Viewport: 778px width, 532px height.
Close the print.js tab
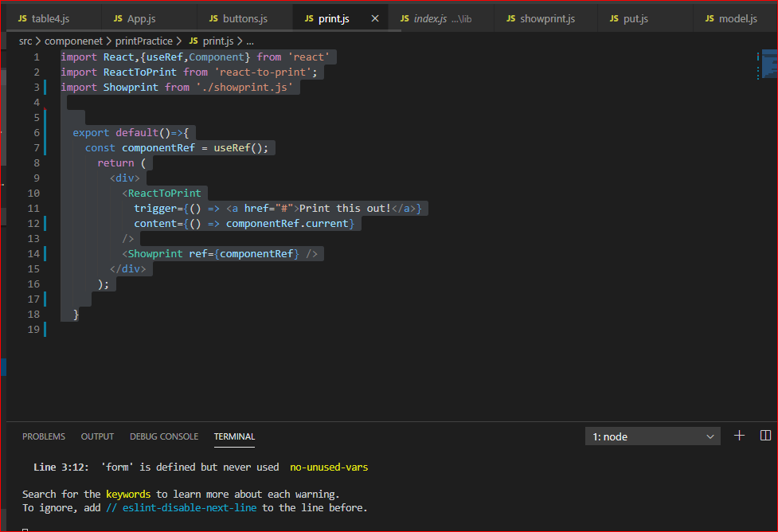(375, 18)
